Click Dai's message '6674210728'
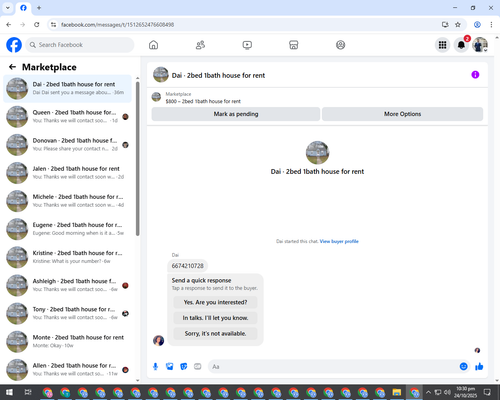Image resolution: width=500 pixels, height=400 pixels. pyautogui.click(x=187, y=266)
